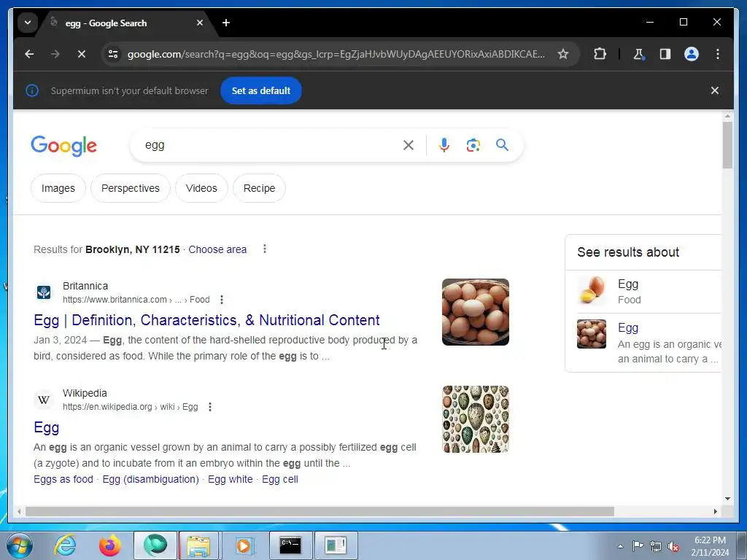Click the Wikipedia W site icon

(44, 400)
